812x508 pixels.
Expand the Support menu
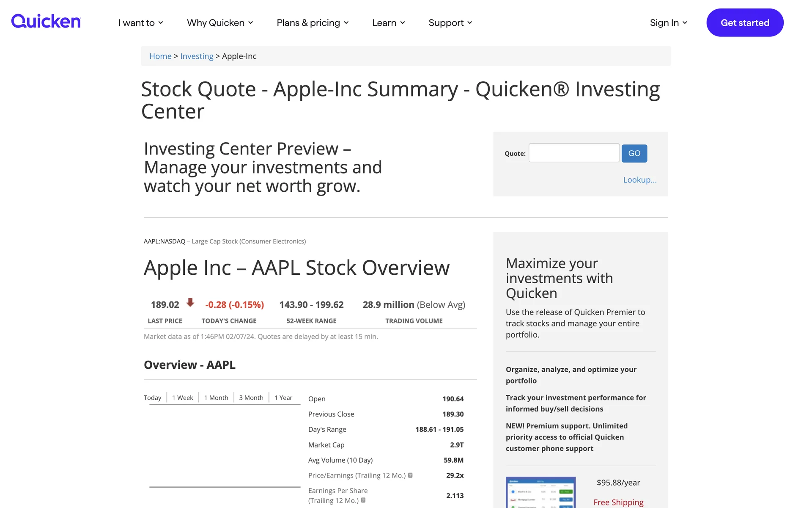click(x=450, y=23)
